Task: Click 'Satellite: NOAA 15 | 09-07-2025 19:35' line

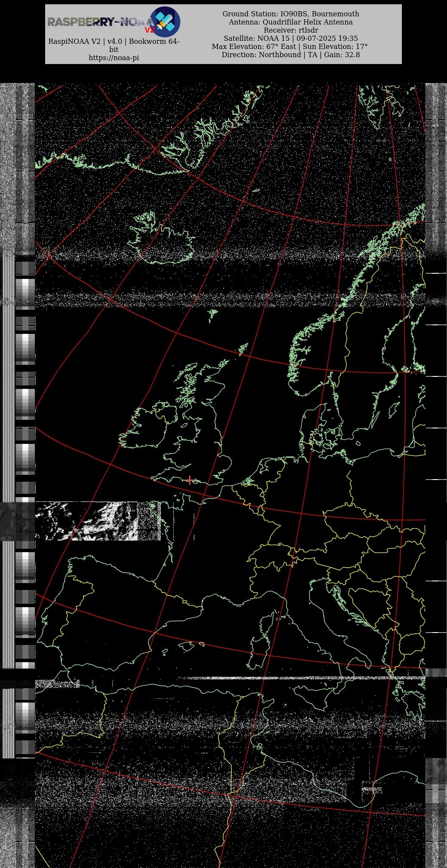Action: [x=291, y=38]
